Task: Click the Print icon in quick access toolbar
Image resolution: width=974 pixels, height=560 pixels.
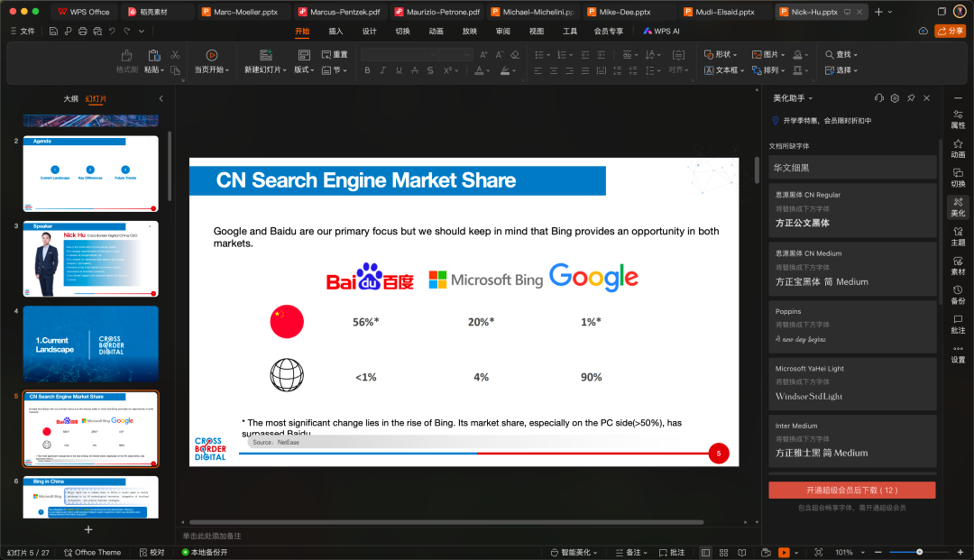Action: pyautogui.click(x=83, y=31)
